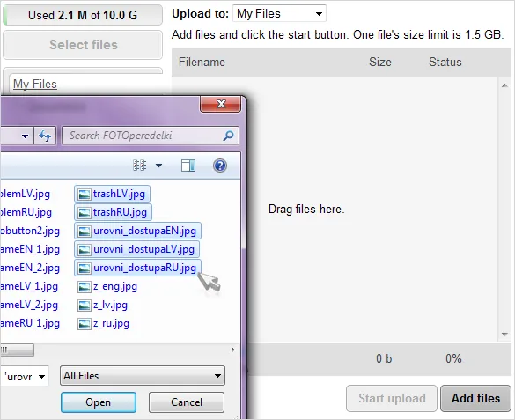Screen dimensions: 515x420
Task: Click urovni_dostupaRU.jpg file icon
Action: pyautogui.click(x=85, y=269)
